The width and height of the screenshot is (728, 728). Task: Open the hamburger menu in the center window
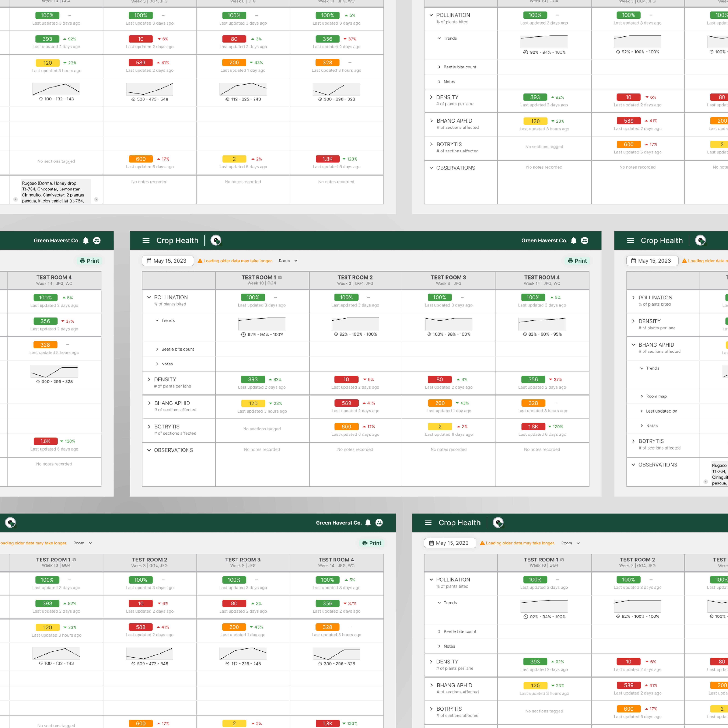pyautogui.click(x=146, y=240)
